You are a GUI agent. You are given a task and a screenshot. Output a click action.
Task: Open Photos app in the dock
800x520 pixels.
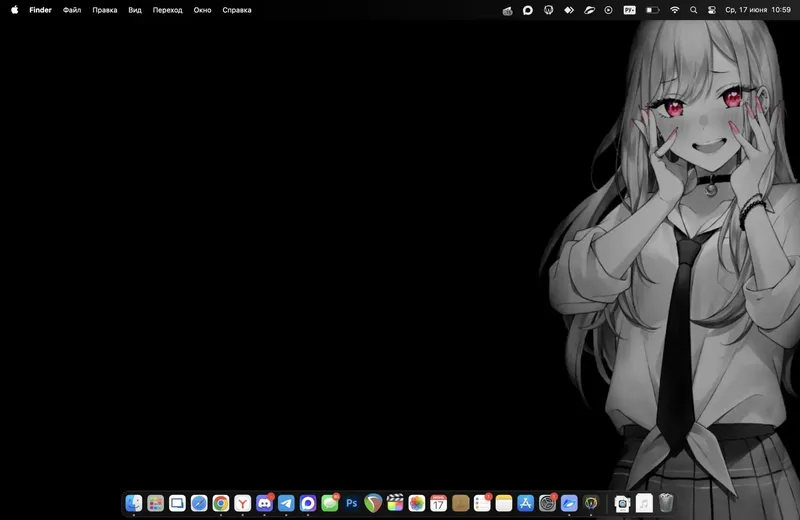[x=417, y=503]
